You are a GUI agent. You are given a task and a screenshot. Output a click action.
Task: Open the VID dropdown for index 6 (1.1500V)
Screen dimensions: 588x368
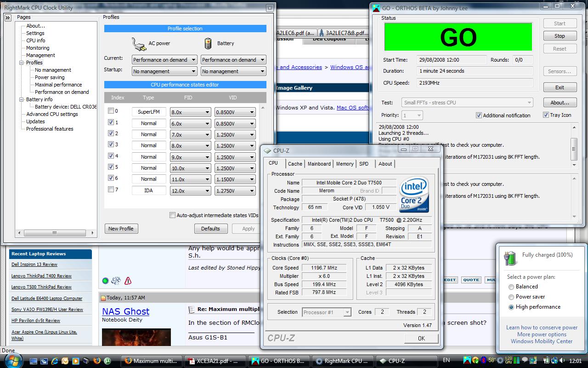click(x=235, y=179)
